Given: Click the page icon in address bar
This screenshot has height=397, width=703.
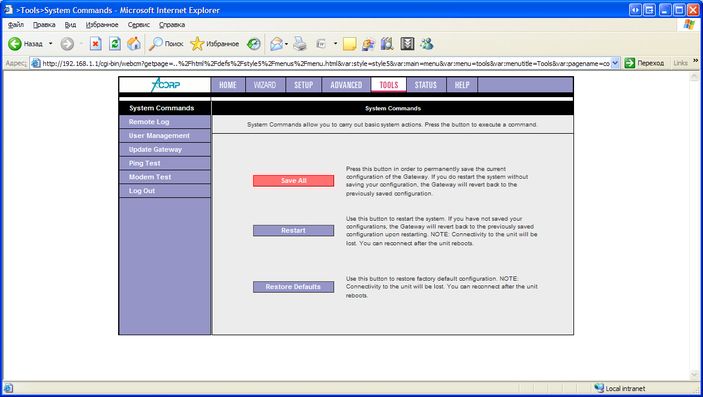Looking at the screenshot, I should [36, 63].
